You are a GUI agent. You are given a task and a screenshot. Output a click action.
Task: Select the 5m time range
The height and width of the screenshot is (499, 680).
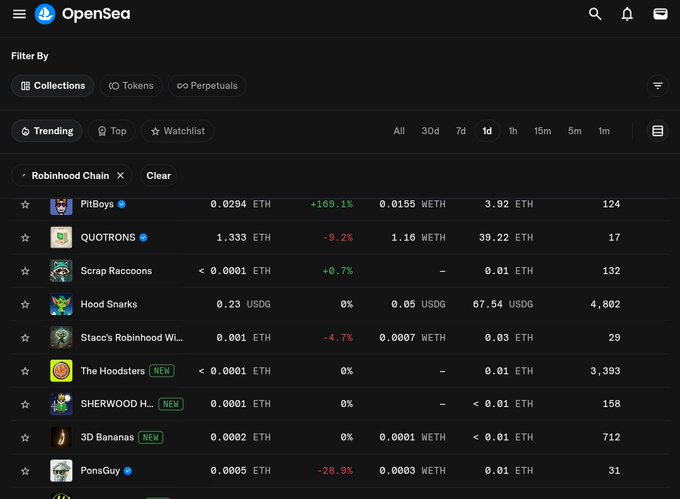575,131
